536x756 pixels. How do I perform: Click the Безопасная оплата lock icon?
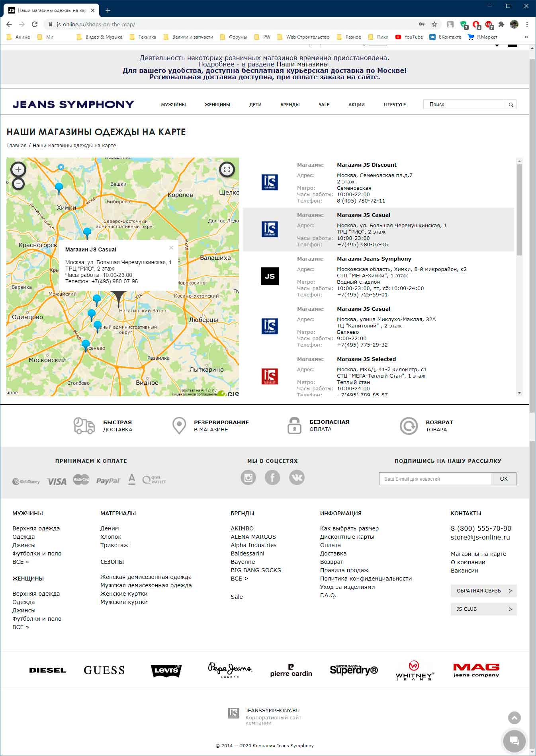click(x=294, y=425)
